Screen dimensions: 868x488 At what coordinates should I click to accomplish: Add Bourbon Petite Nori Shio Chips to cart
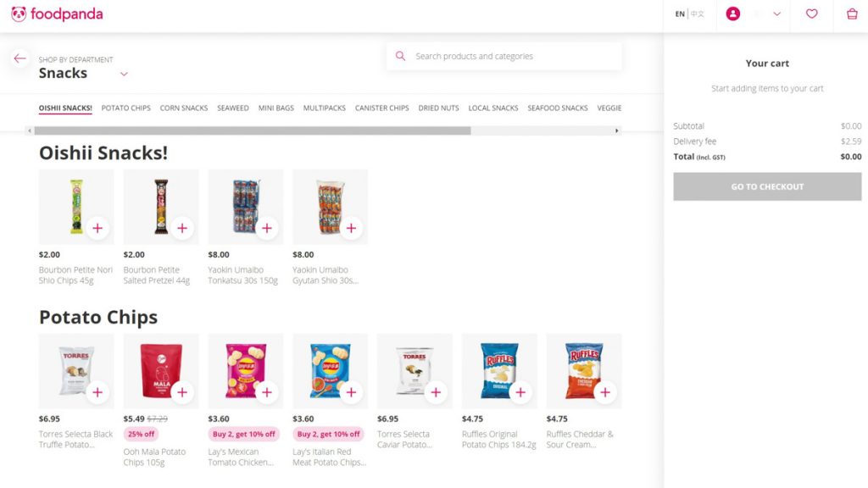pos(97,228)
